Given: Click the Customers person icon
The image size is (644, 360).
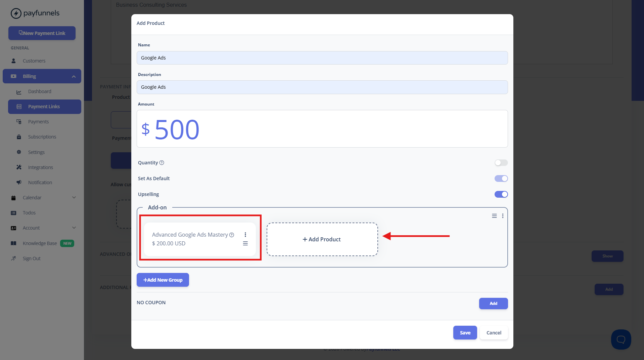Looking at the screenshot, I should coord(13,61).
